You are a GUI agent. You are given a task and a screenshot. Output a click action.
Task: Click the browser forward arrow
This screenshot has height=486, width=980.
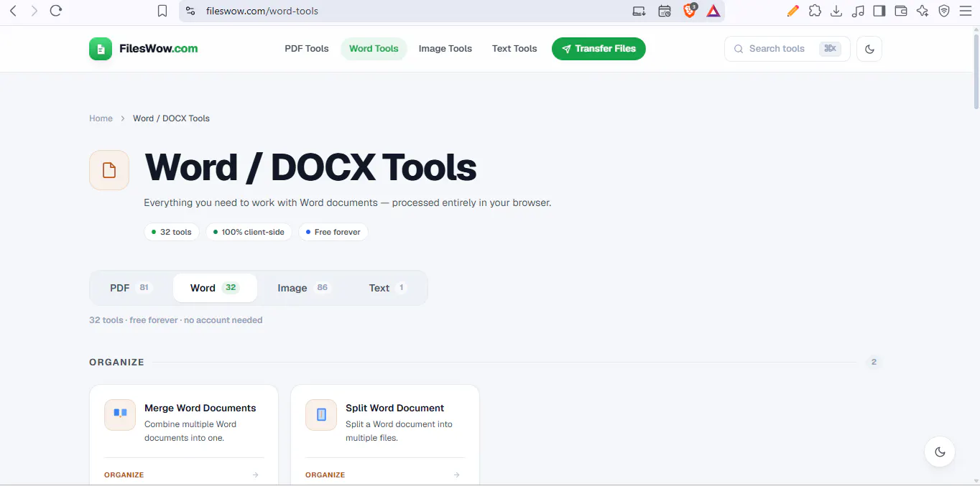point(34,11)
